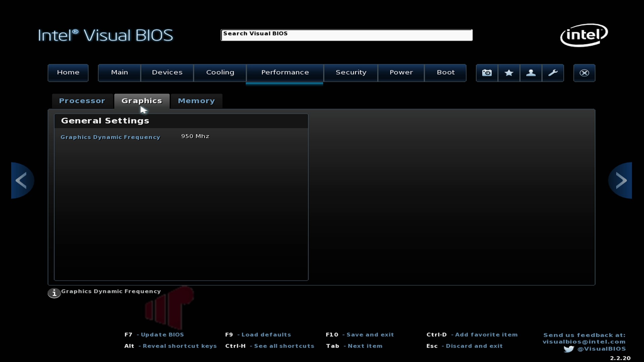Go to next page arrow
This screenshot has width=644, height=362.
[620, 180]
